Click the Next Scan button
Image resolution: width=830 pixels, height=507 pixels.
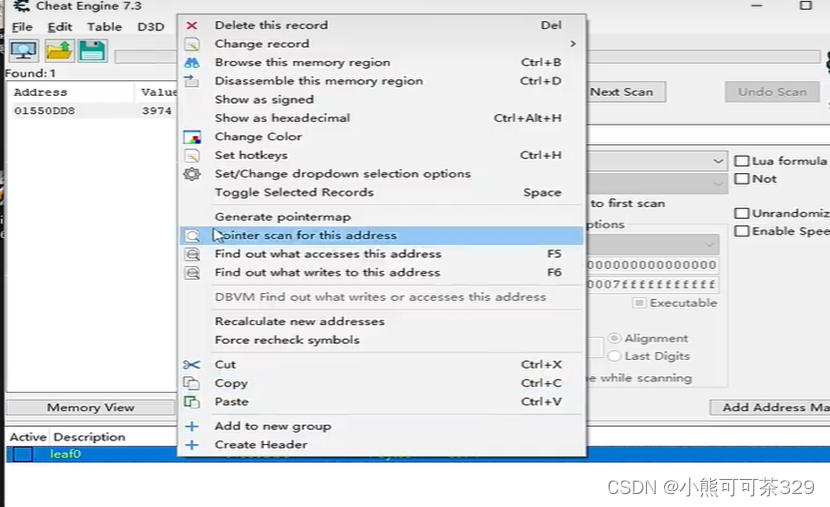625,92
